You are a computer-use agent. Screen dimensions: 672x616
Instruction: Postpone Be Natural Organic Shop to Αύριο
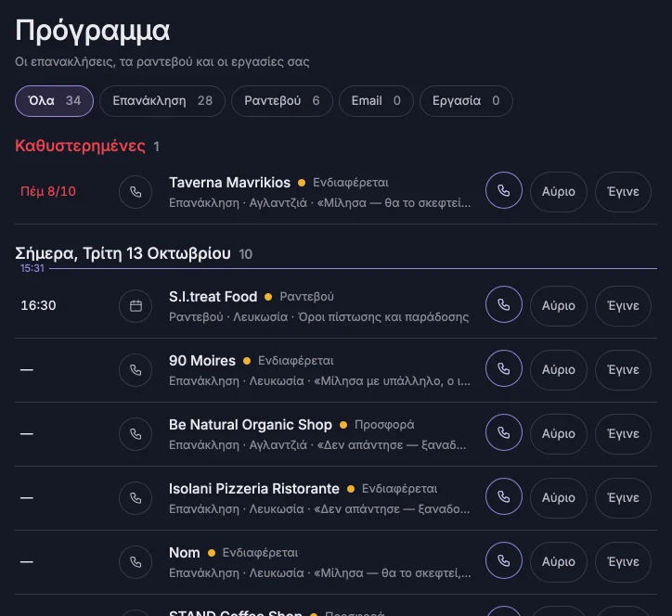559,434
